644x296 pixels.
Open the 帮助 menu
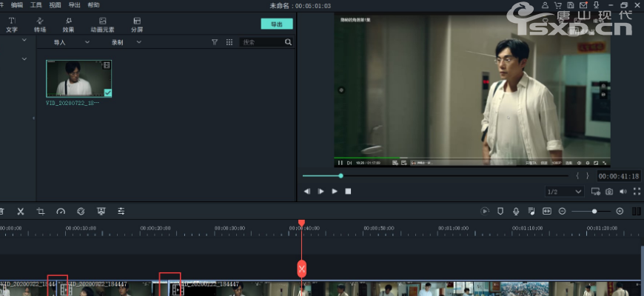pos(93,5)
